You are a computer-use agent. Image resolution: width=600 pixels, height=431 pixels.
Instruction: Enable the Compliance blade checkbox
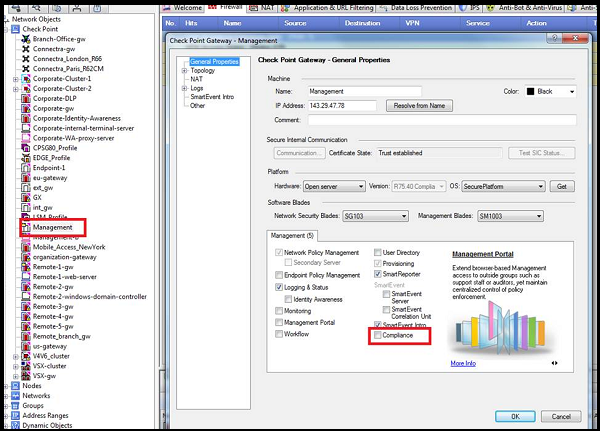377,335
